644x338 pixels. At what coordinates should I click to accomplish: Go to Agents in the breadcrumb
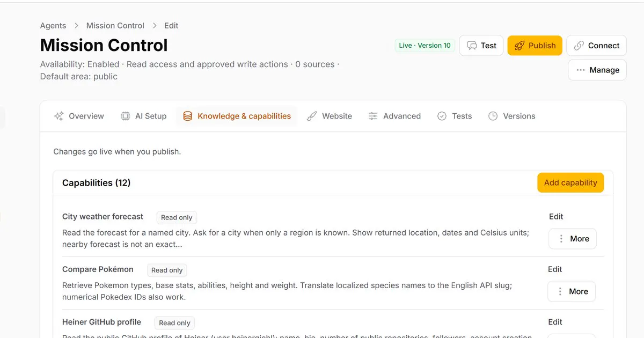53,26
